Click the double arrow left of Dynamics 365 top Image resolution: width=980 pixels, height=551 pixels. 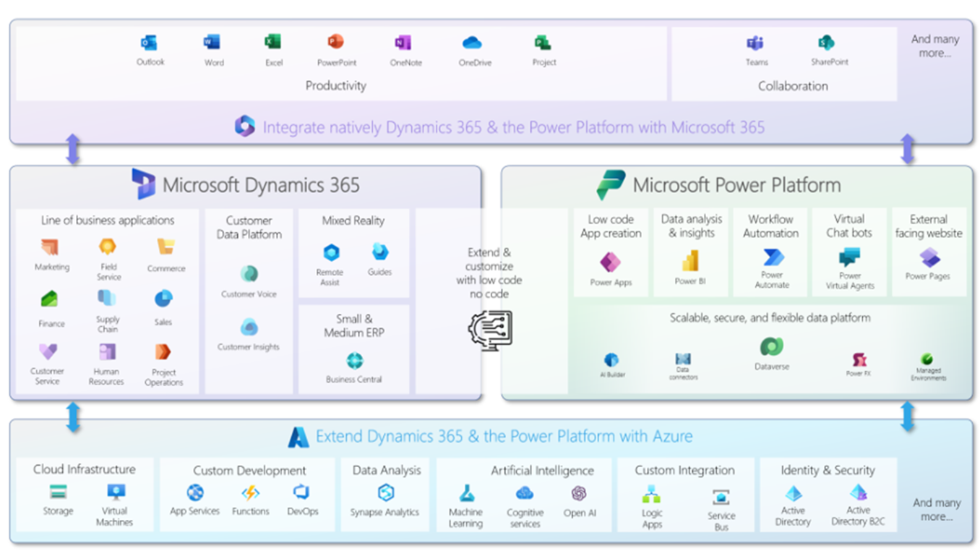point(73,150)
